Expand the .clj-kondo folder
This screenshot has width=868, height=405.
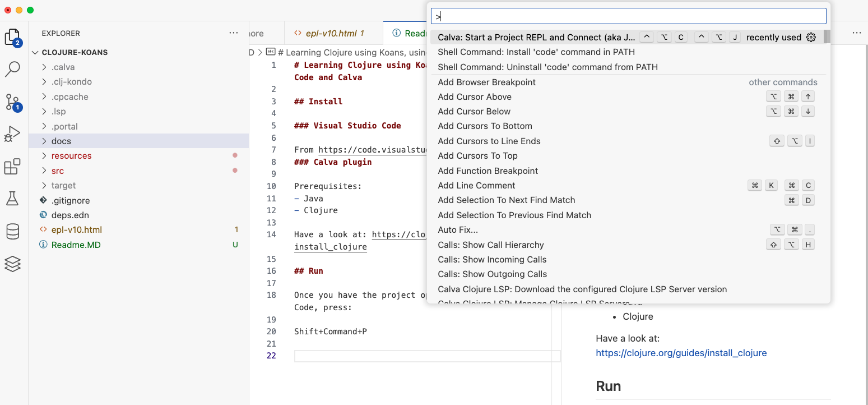coord(45,82)
